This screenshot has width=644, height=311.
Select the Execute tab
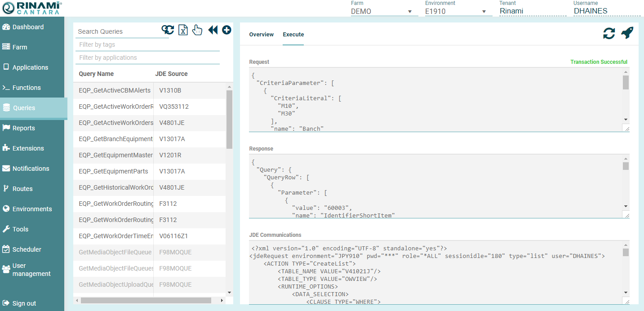[x=293, y=35]
